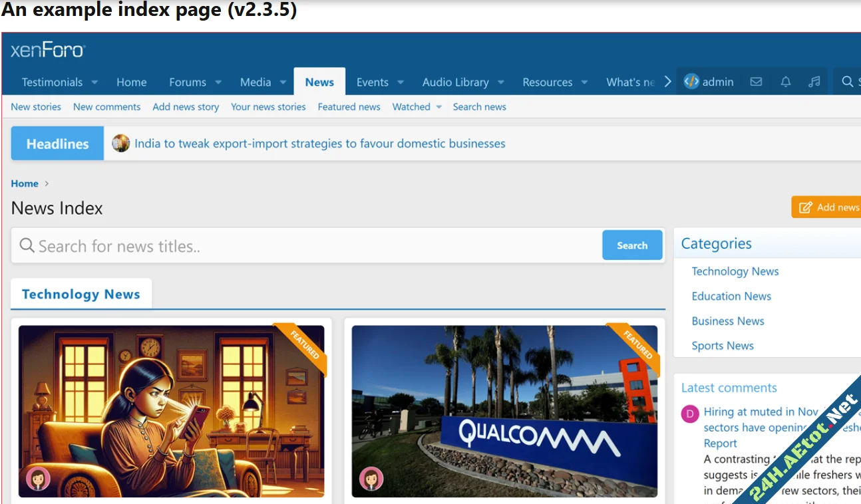Switch to the News tab
Image resolution: width=861 pixels, height=504 pixels.
[x=319, y=82]
